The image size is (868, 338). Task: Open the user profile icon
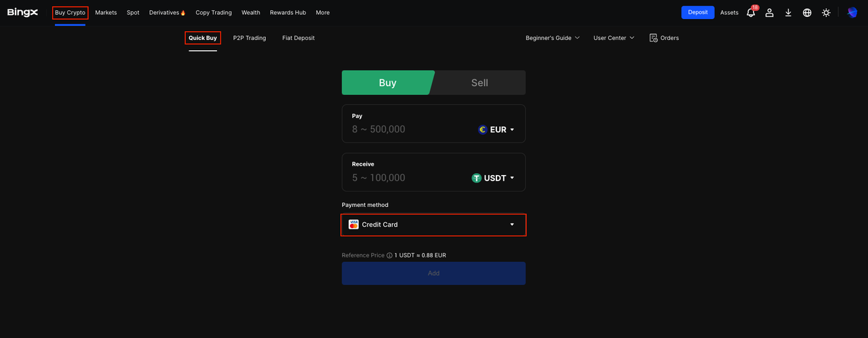pos(770,12)
